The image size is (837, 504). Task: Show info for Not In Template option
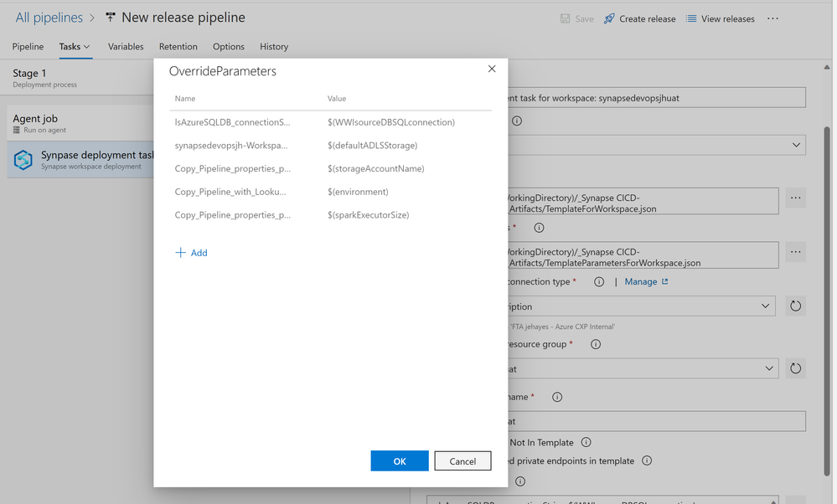click(586, 442)
